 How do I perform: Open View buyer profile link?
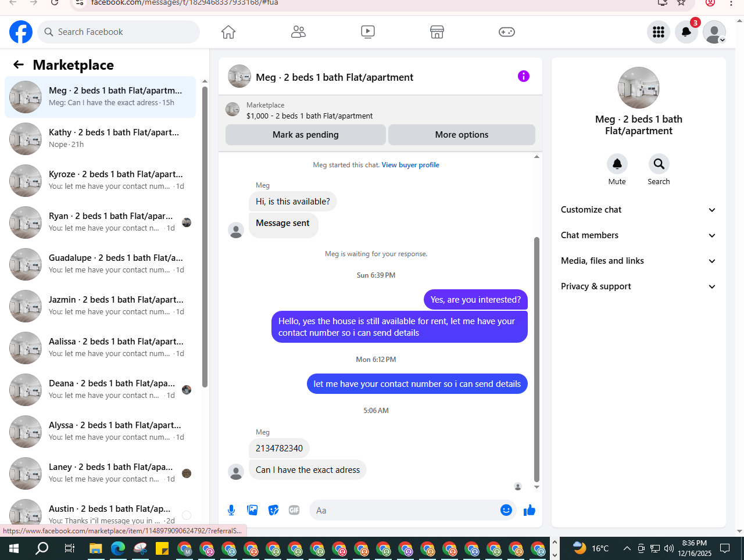pyautogui.click(x=410, y=165)
